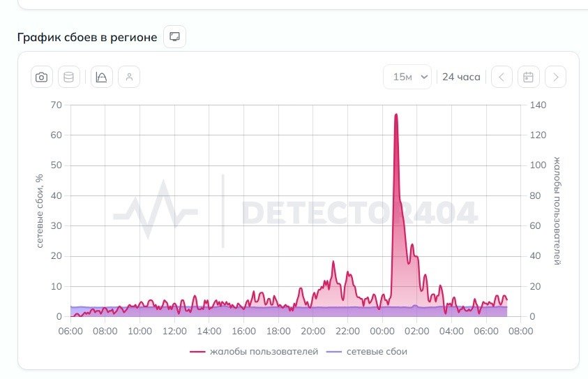Click the 00:00 time axis label

(382, 331)
